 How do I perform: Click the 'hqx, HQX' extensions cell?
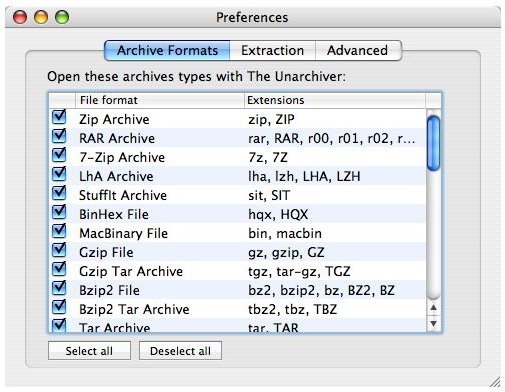click(278, 214)
